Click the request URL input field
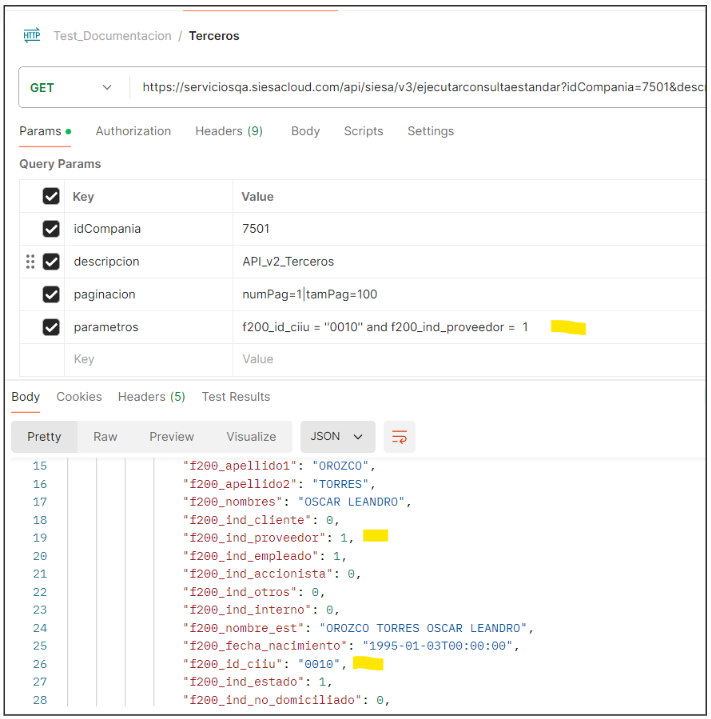This screenshot has width=711, height=719. click(420, 88)
